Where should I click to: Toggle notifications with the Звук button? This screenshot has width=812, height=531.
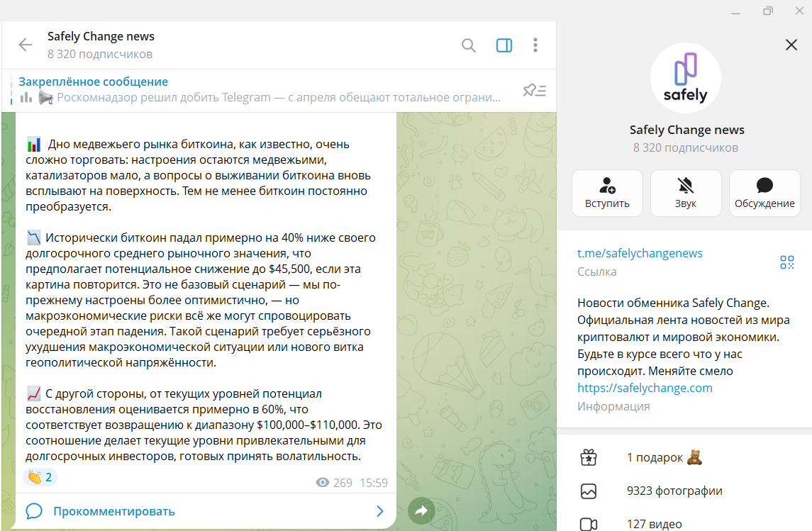(686, 193)
